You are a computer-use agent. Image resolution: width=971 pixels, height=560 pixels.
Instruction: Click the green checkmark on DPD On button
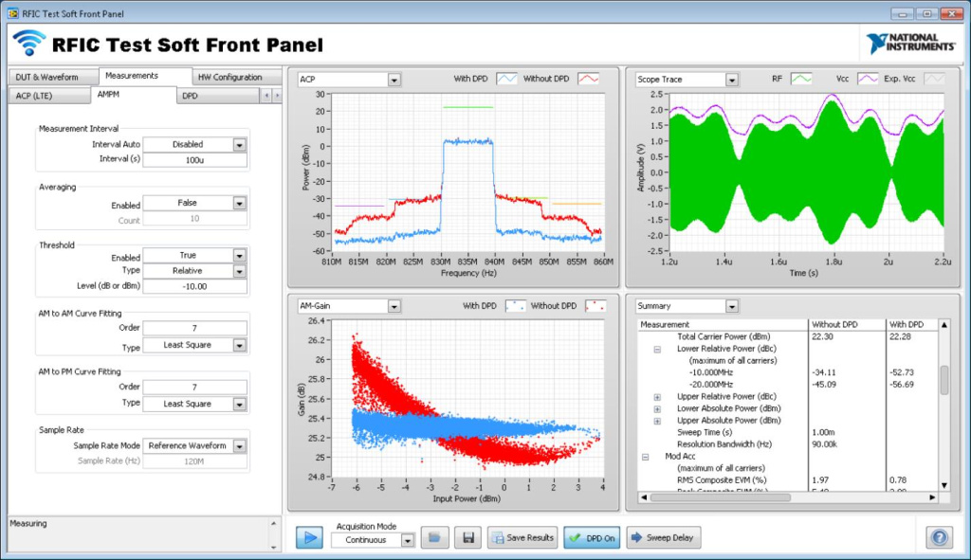[x=575, y=537]
